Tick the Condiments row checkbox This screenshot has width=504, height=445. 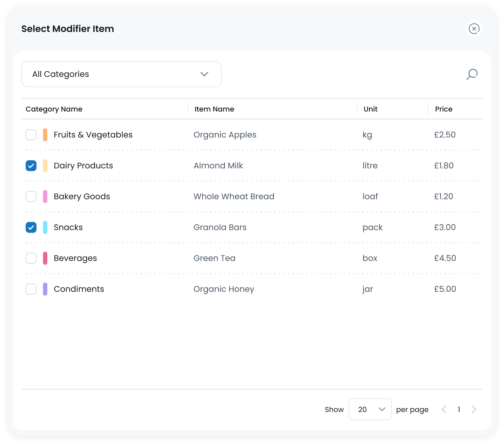point(31,289)
